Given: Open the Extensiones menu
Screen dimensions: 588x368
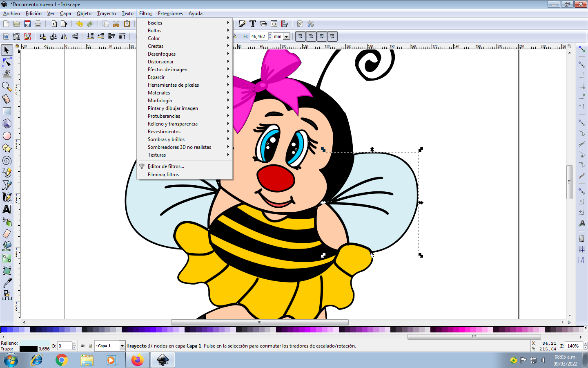Looking at the screenshot, I should click(x=170, y=13).
